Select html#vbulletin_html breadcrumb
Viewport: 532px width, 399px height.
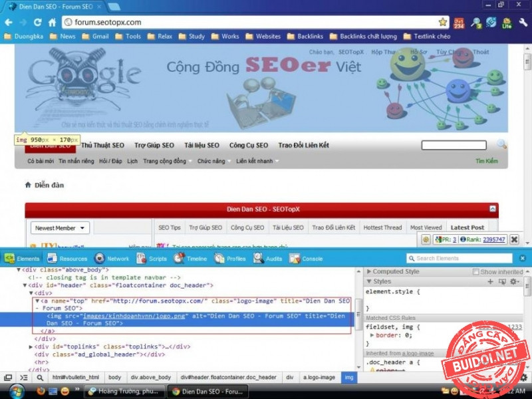76,377
